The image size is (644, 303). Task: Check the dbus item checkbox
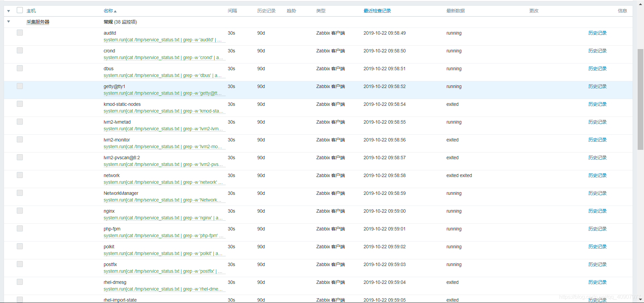pos(20,68)
